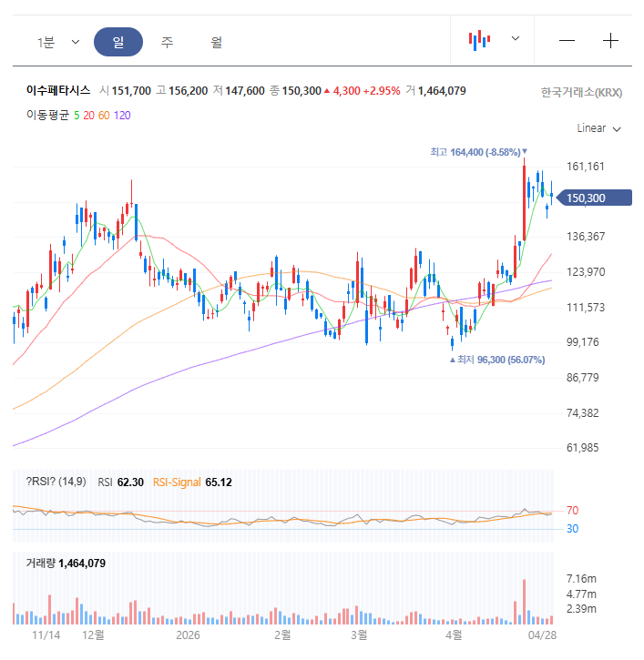Click the 최고 164,400 high marker
The height and width of the screenshot is (660, 644).
(x=478, y=152)
